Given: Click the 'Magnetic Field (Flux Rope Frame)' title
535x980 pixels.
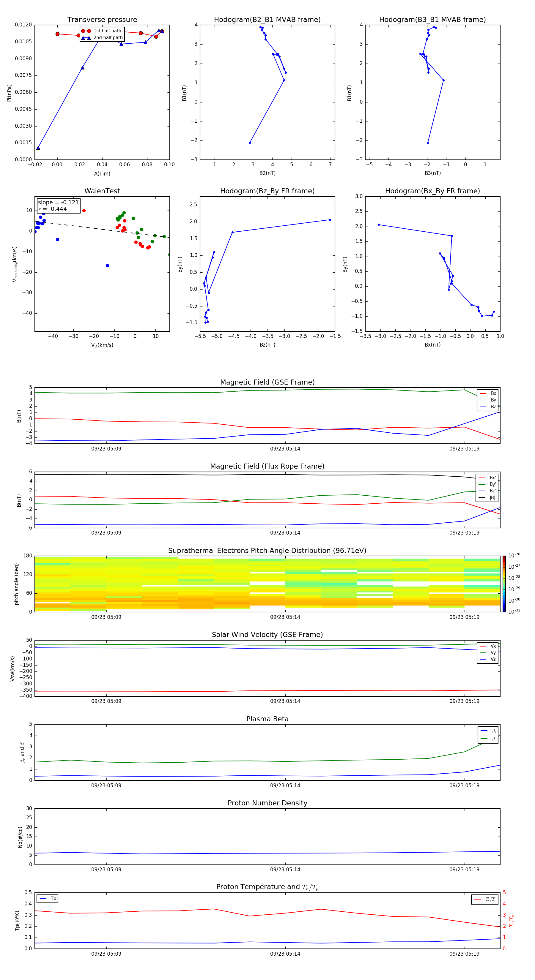Looking at the screenshot, I should tap(267, 467).
